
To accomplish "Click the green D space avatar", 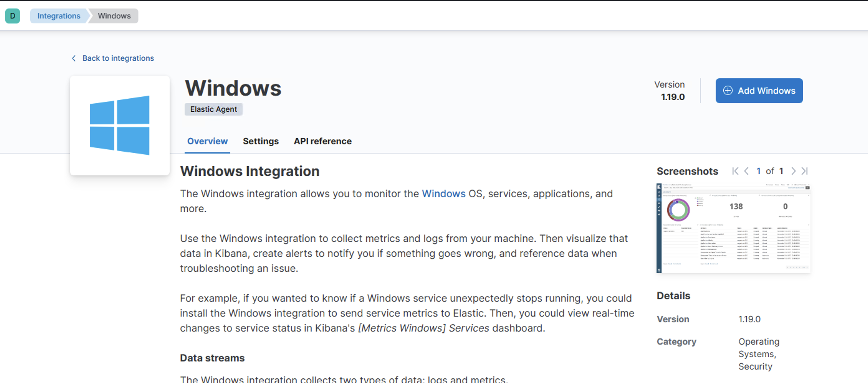I will (x=12, y=16).
